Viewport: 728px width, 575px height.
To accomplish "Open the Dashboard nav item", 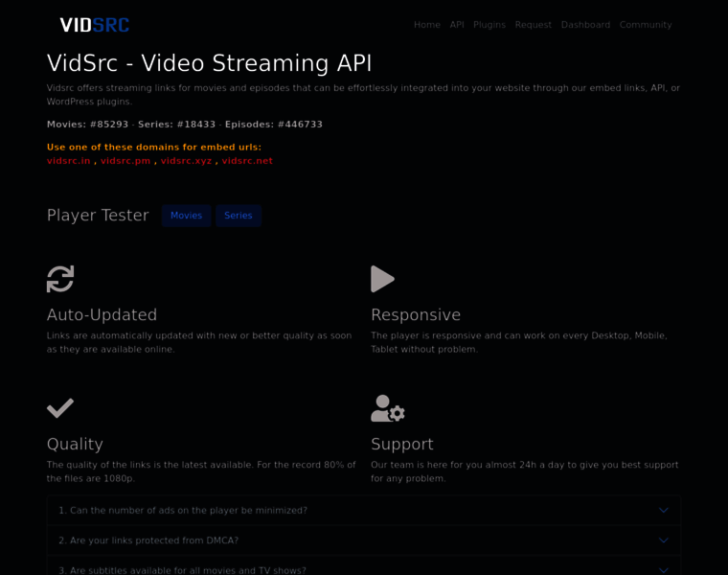I will pyautogui.click(x=585, y=25).
